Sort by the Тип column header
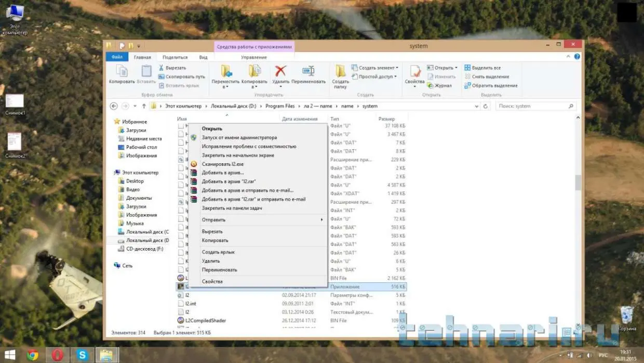The height and width of the screenshot is (363, 644). pos(352,119)
